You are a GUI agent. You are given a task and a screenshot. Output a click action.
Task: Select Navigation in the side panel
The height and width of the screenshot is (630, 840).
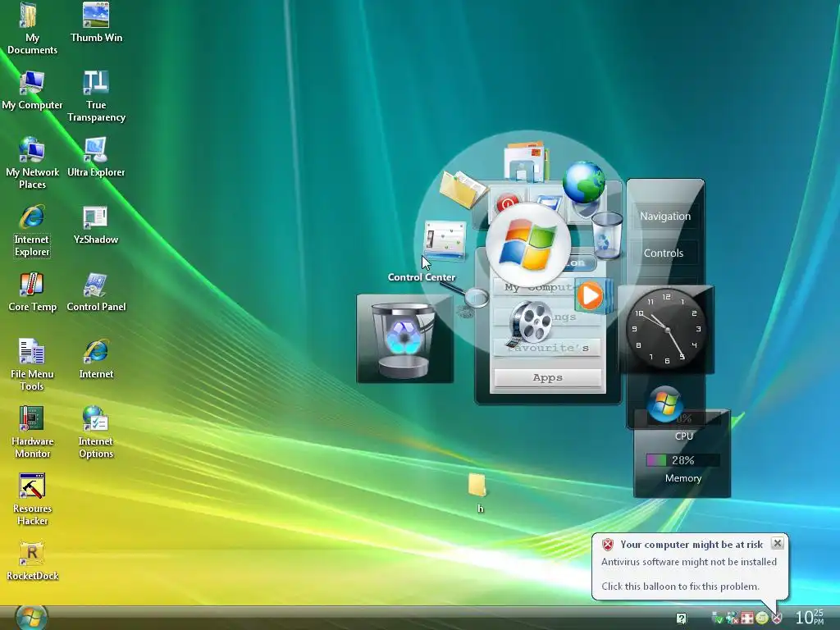pyautogui.click(x=664, y=216)
